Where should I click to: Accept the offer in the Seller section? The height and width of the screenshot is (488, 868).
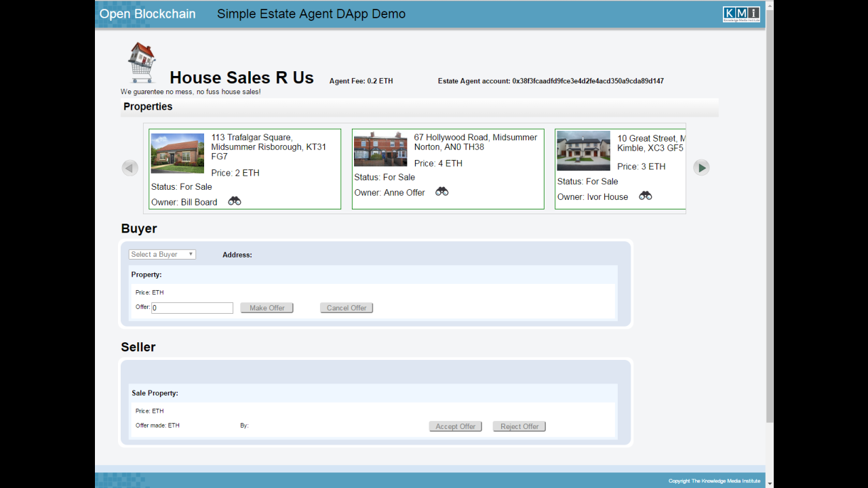[x=455, y=426]
